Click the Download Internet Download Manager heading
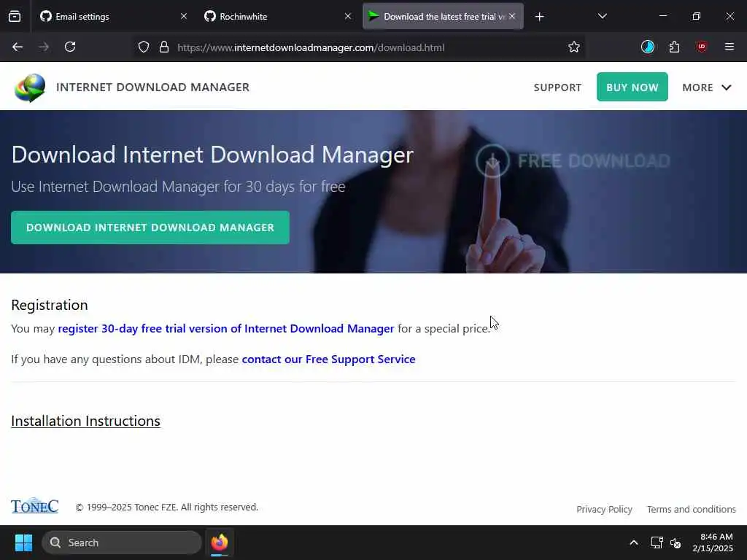The width and height of the screenshot is (747, 560). click(x=212, y=155)
